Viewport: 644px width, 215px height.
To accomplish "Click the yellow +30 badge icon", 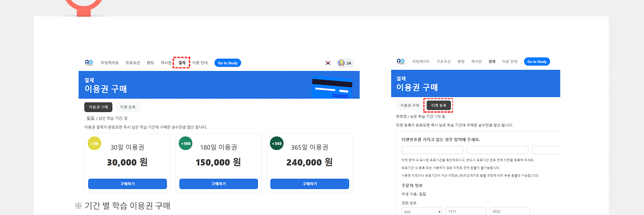I will 94,144.
